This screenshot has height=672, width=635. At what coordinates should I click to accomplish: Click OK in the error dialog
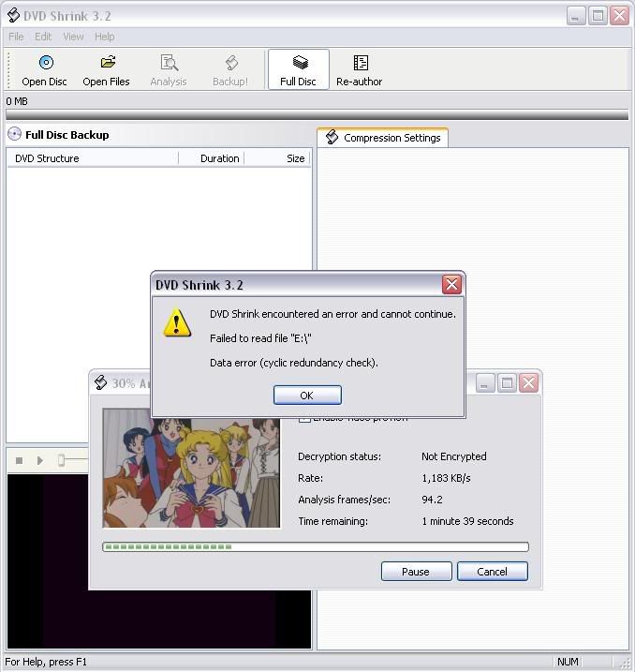(x=307, y=396)
